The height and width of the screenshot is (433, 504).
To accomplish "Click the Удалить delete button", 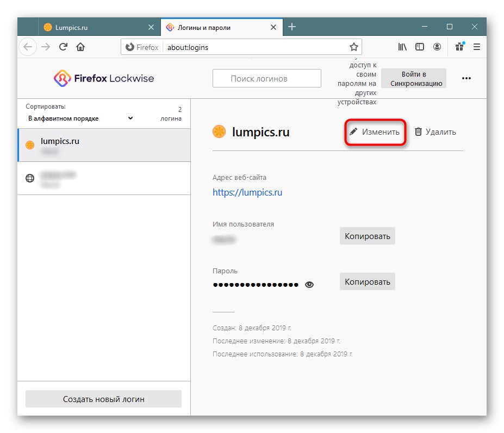I will [x=435, y=132].
